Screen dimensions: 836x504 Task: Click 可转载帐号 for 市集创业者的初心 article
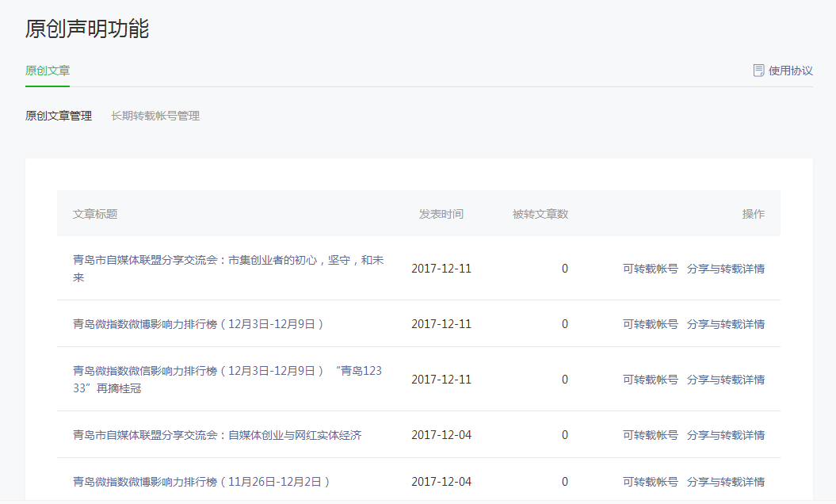[x=650, y=269]
